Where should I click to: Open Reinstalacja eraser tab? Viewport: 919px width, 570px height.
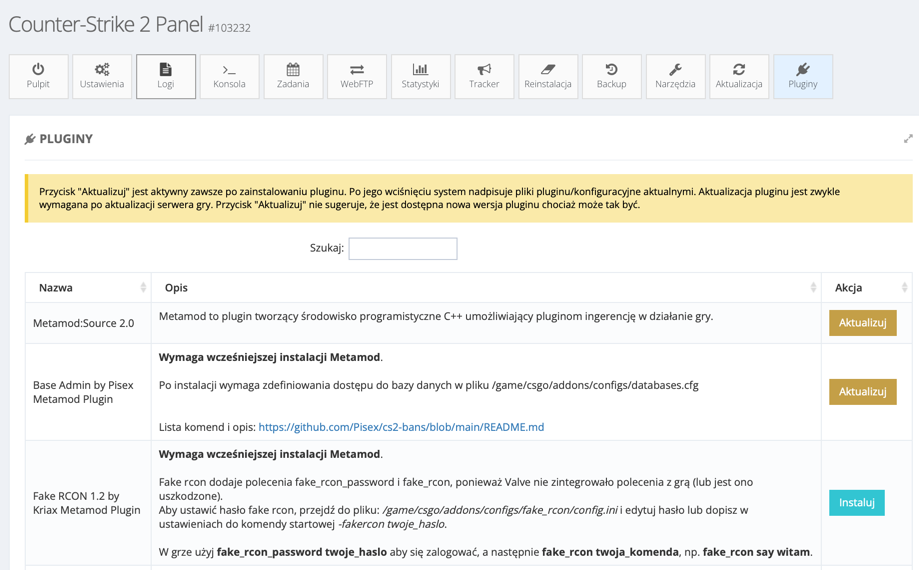[x=548, y=77]
